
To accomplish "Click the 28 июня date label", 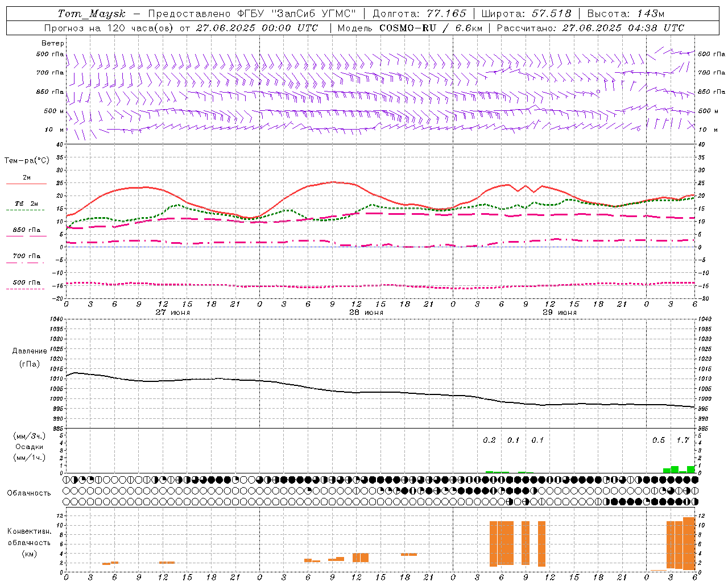I will coord(366,312).
